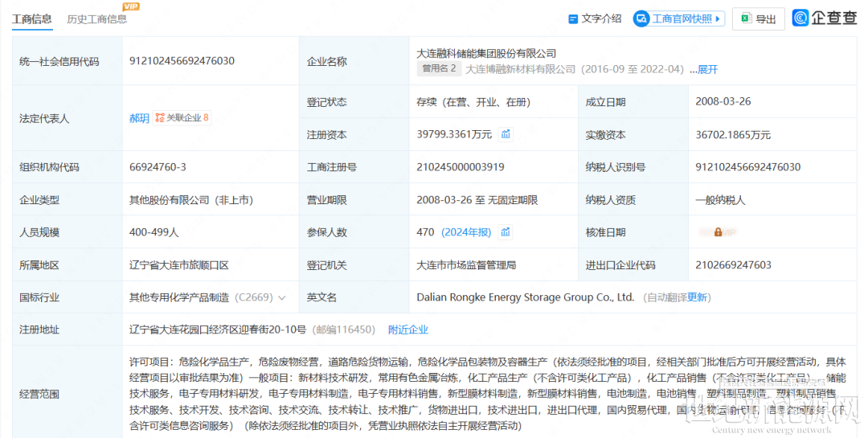The height and width of the screenshot is (438, 868).
Task: Click the 工商官网快照 snapshot icon
Action: [641, 18]
